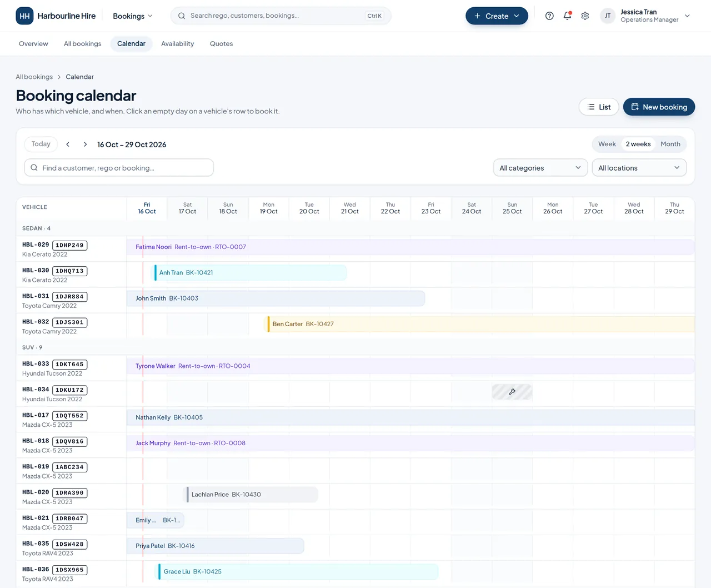This screenshot has height=588, width=711.
Task: Click the New booking button
Action: 659,107
